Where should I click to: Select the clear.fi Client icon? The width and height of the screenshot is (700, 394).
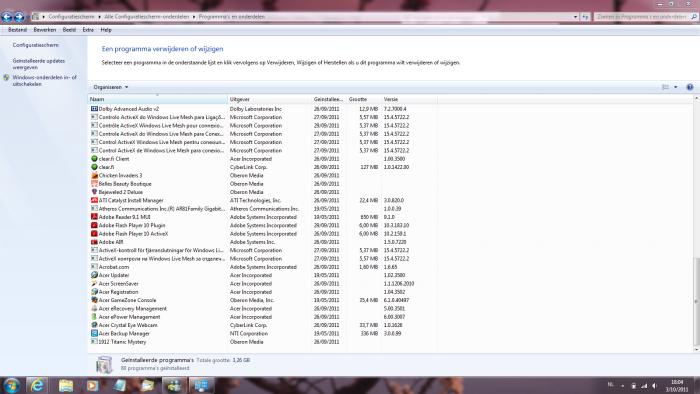coord(94,159)
